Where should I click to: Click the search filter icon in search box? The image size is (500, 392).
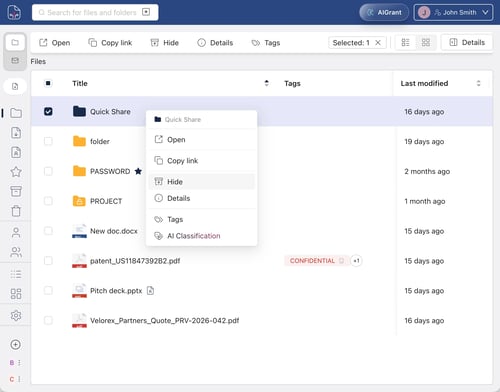coord(146,12)
